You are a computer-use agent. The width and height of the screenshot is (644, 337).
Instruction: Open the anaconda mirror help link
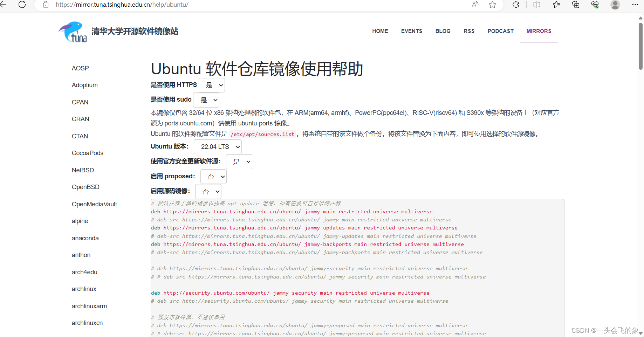85,238
